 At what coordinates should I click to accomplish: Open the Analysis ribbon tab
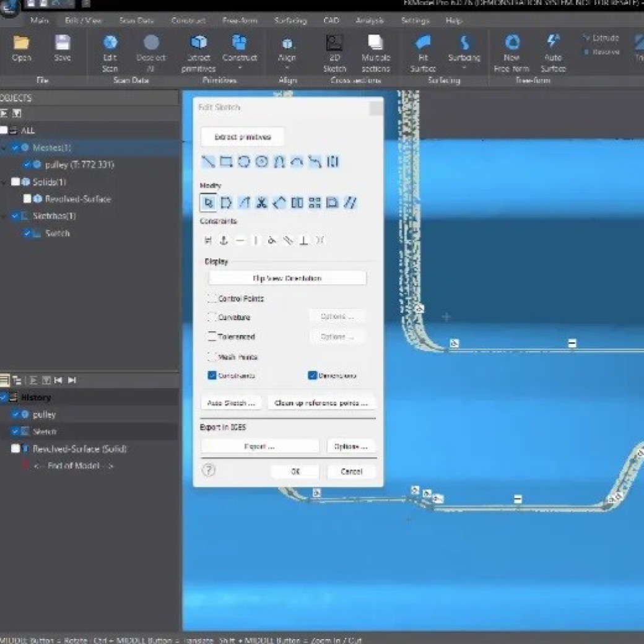pos(370,20)
